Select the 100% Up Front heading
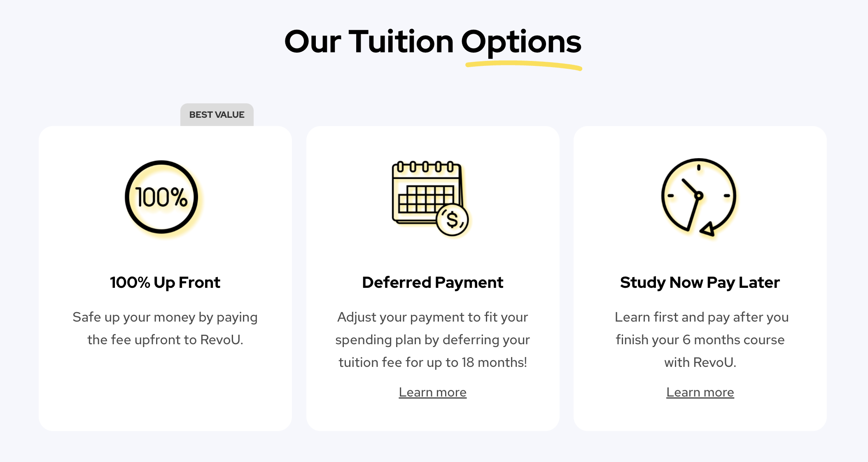Image resolution: width=868 pixels, height=462 pixels. (x=165, y=282)
